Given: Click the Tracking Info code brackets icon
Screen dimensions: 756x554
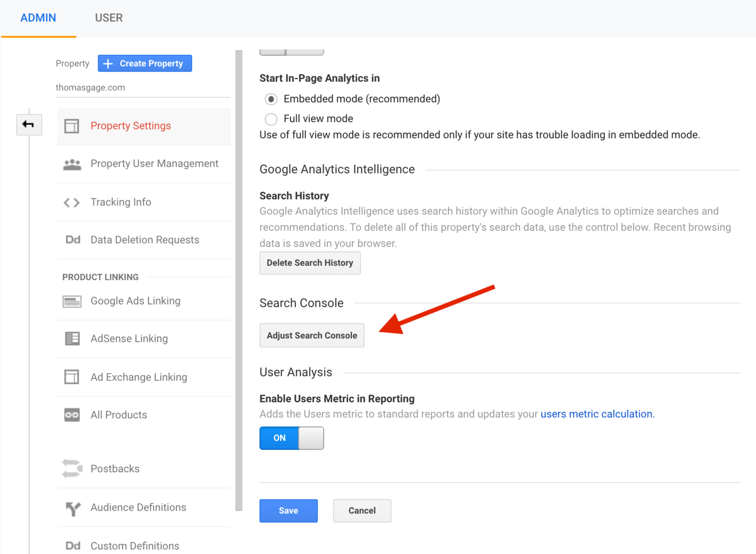Looking at the screenshot, I should point(72,203).
